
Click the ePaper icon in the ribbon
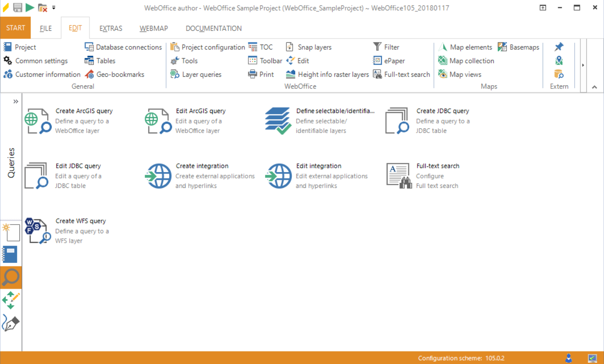click(x=377, y=60)
